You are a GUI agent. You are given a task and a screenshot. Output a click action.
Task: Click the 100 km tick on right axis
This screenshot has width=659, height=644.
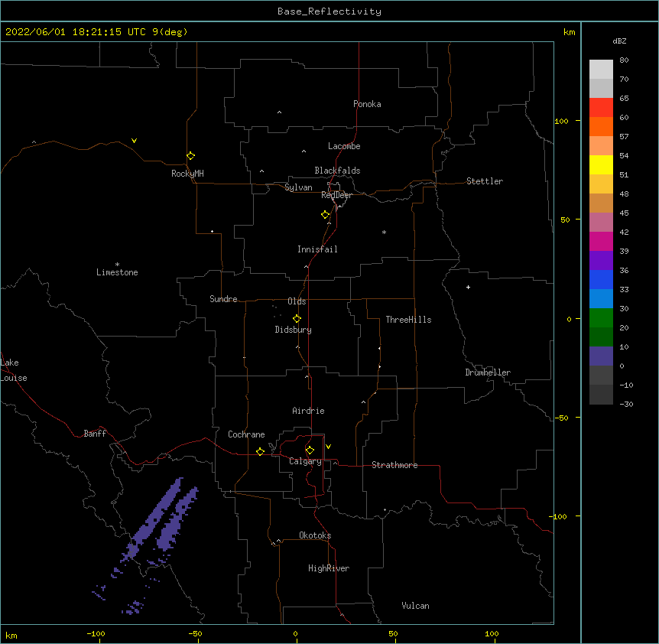561,121
